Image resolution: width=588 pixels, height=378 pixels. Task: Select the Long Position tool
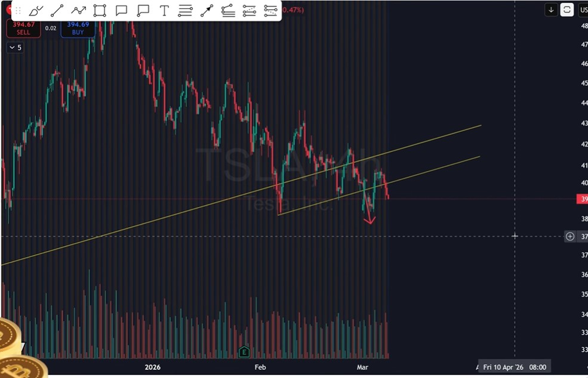coord(250,11)
